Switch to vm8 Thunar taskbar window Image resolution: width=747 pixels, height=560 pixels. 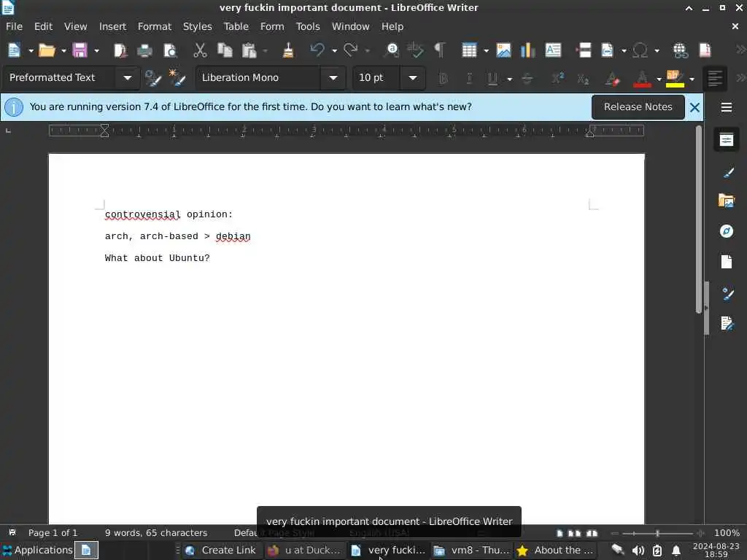(472, 550)
